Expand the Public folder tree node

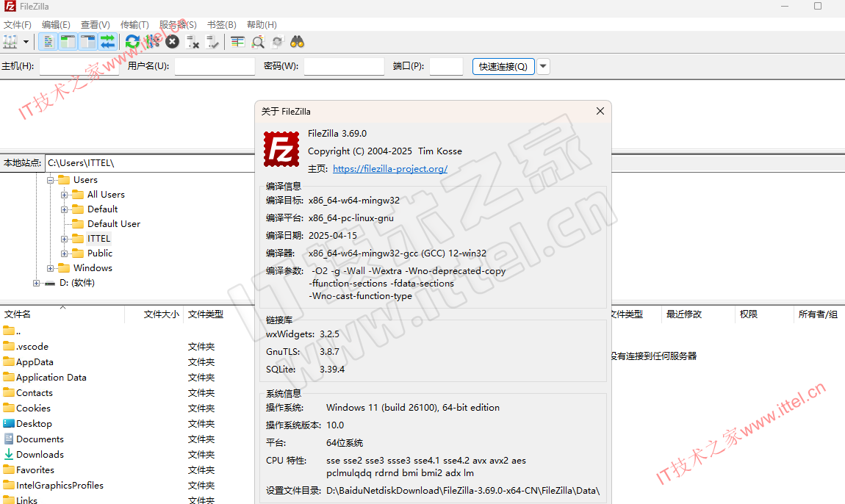[x=64, y=253]
